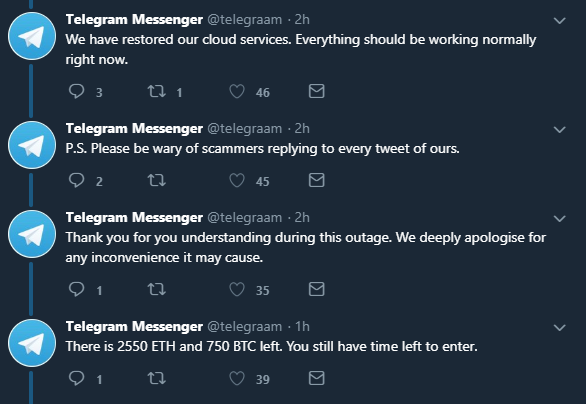Open the chevron menu on ETH and BTC tweet
This screenshot has width=586, height=404.
tap(559, 328)
